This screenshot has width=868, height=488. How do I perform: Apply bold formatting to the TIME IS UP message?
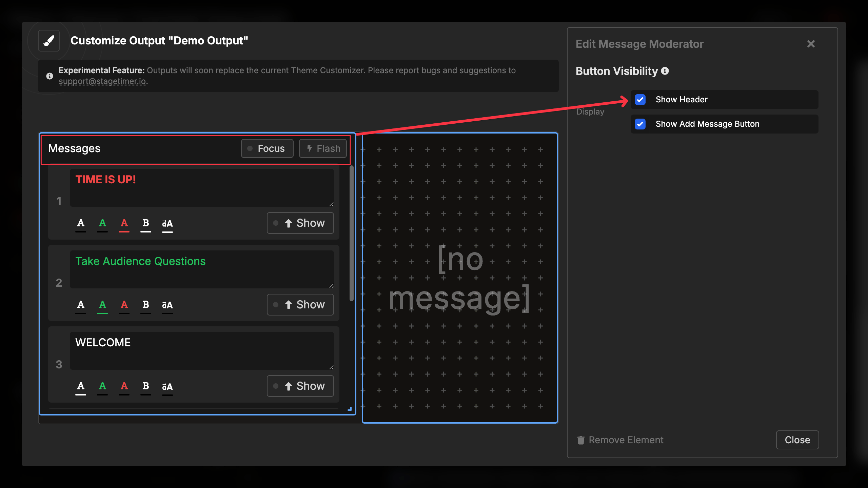pyautogui.click(x=145, y=223)
